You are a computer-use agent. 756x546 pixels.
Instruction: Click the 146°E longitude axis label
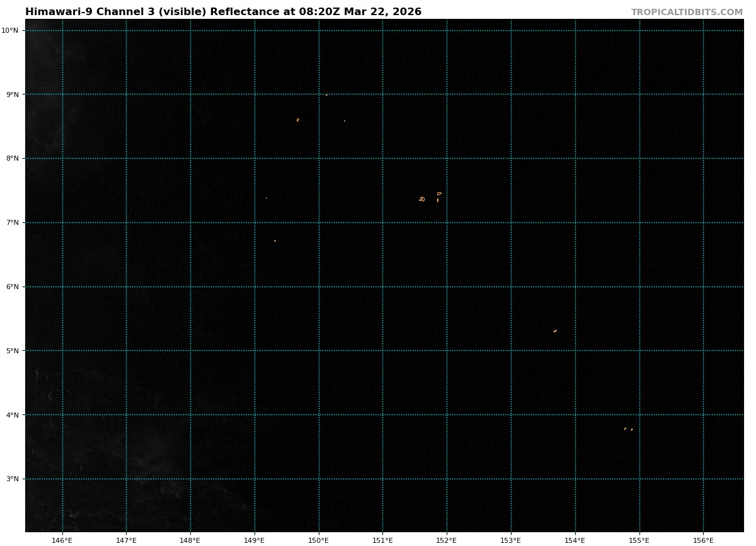pos(62,540)
